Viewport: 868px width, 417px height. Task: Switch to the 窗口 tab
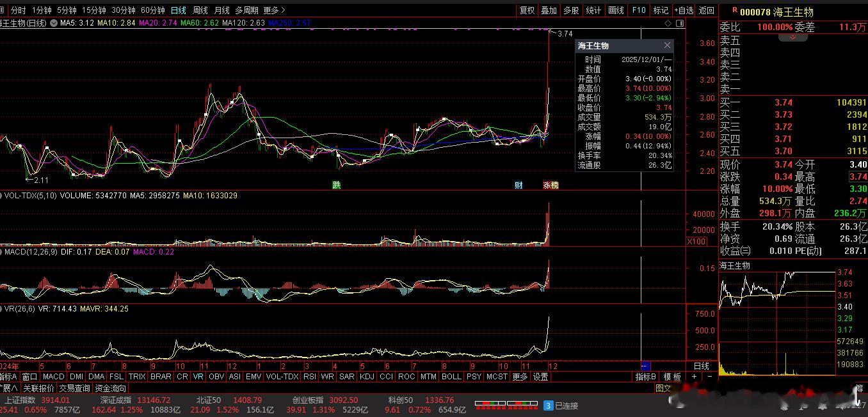tap(30, 377)
